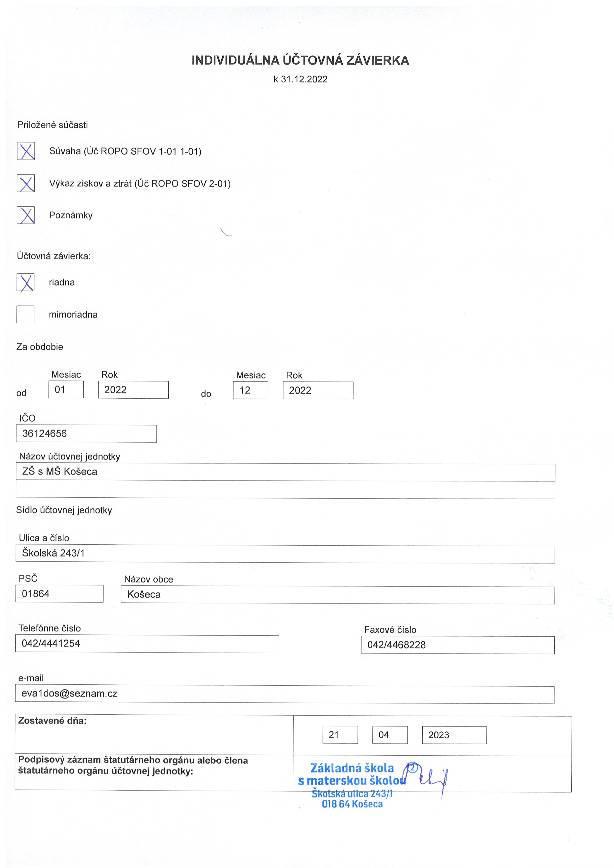Click the Názov obce field Košeca

(338, 595)
